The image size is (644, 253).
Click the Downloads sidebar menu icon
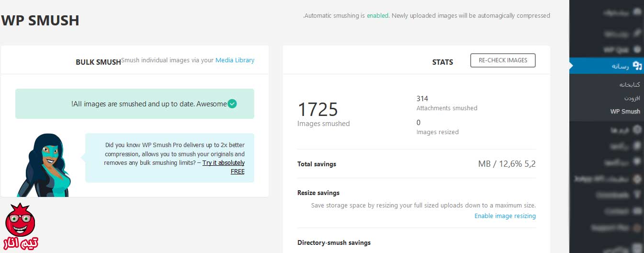(636, 195)
